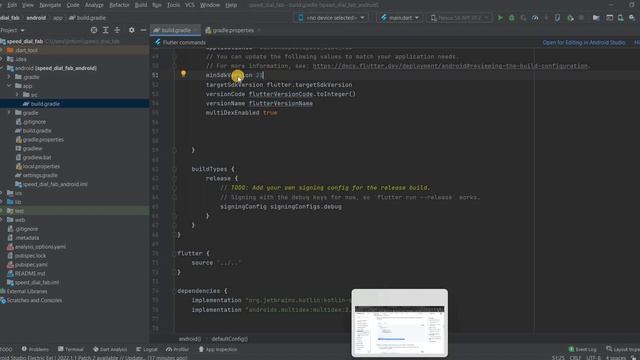Start debugging with the green bug icon
Image resolution: width=640 pixels, height=360 pixels.
511,18
